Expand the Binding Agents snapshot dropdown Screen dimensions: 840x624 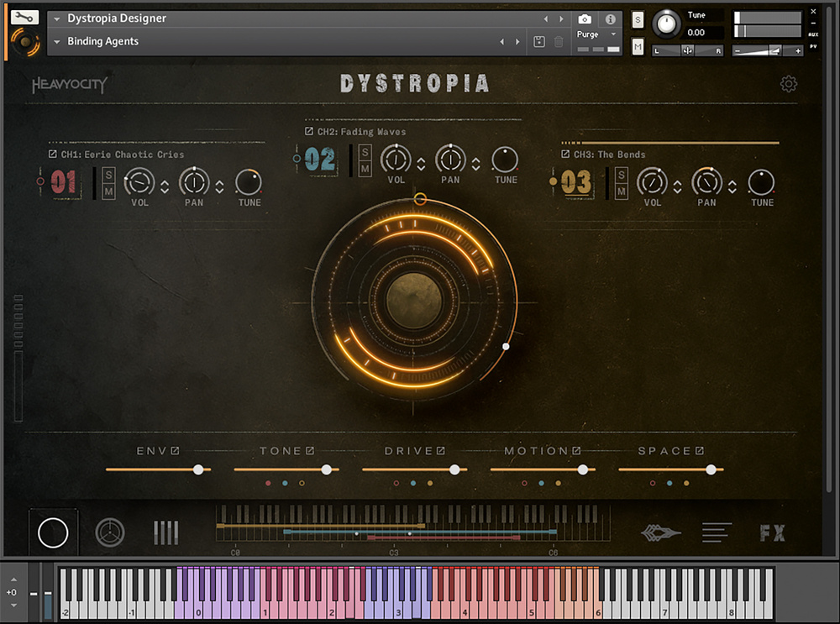pos(57,41)
